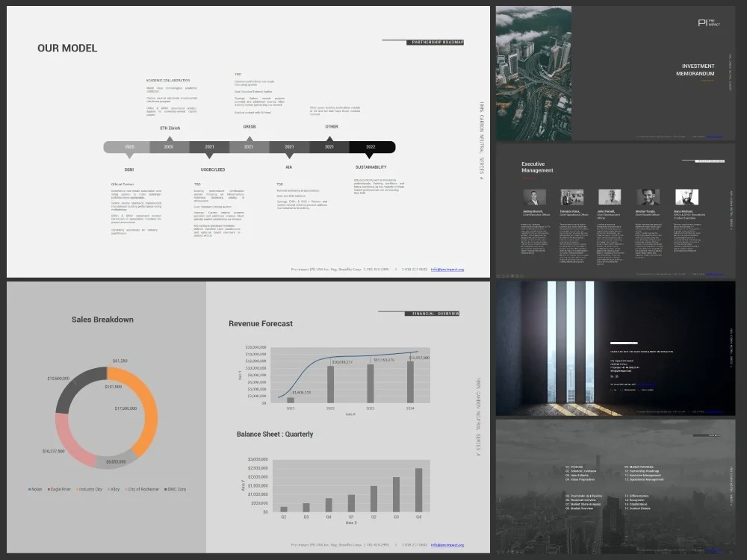Click '10. Partnership Roadmap' in contents list
747x560 pixels.
(642, 471)
